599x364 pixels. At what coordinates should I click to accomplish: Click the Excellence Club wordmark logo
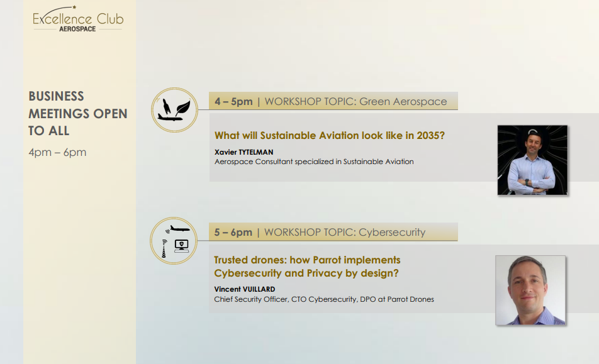pyautogui.click(x=78, y=19)
